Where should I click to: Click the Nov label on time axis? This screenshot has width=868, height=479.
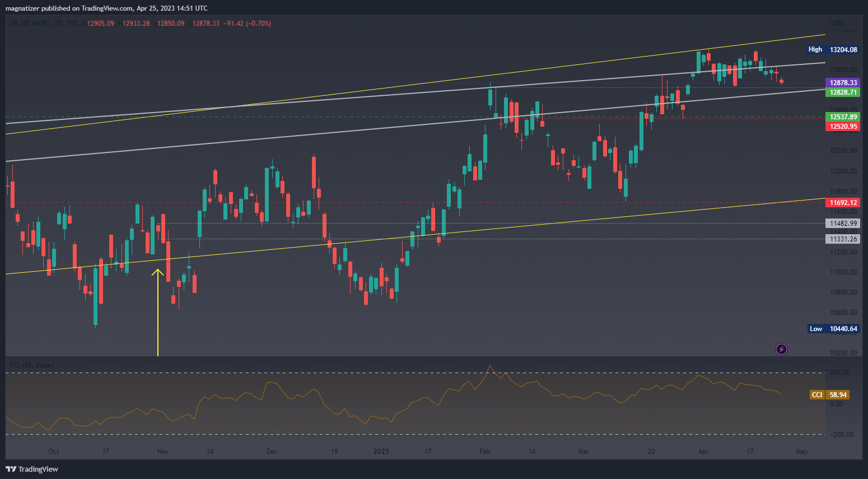pyautogui.click(x=163, y=452)
